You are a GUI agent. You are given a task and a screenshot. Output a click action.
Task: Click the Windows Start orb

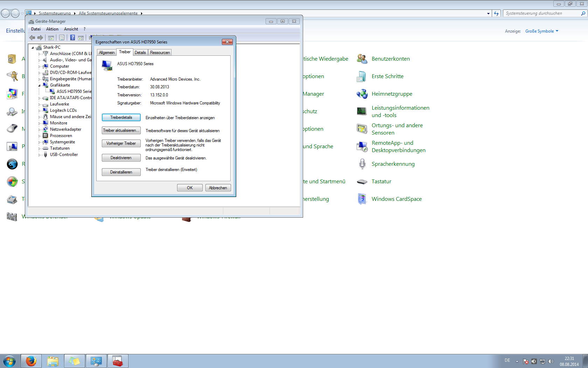(x=9, y=361)
